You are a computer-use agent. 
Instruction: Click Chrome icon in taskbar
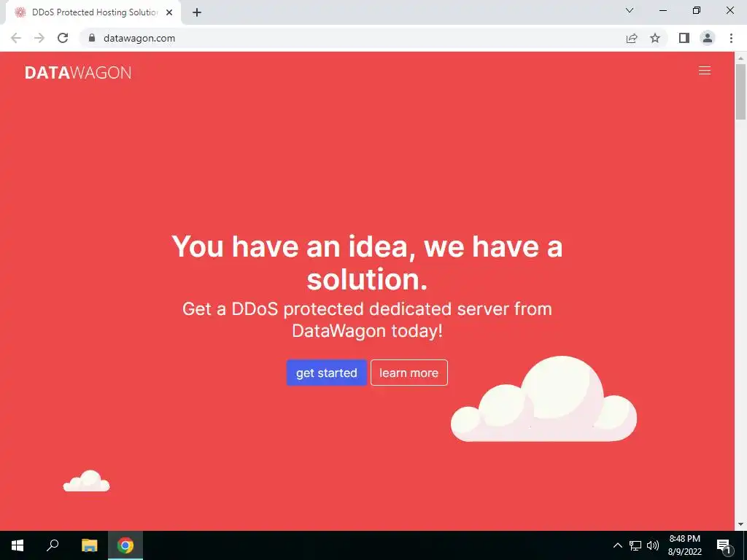click(x=125, y=545)
